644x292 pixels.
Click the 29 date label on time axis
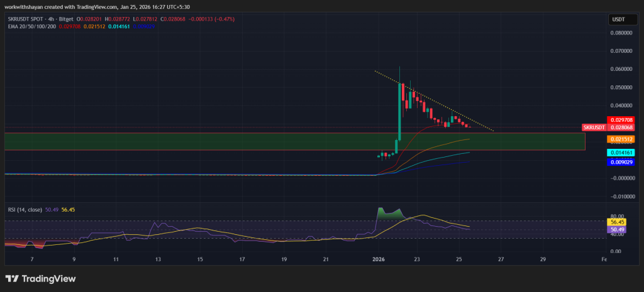click(x=543, y=259)
